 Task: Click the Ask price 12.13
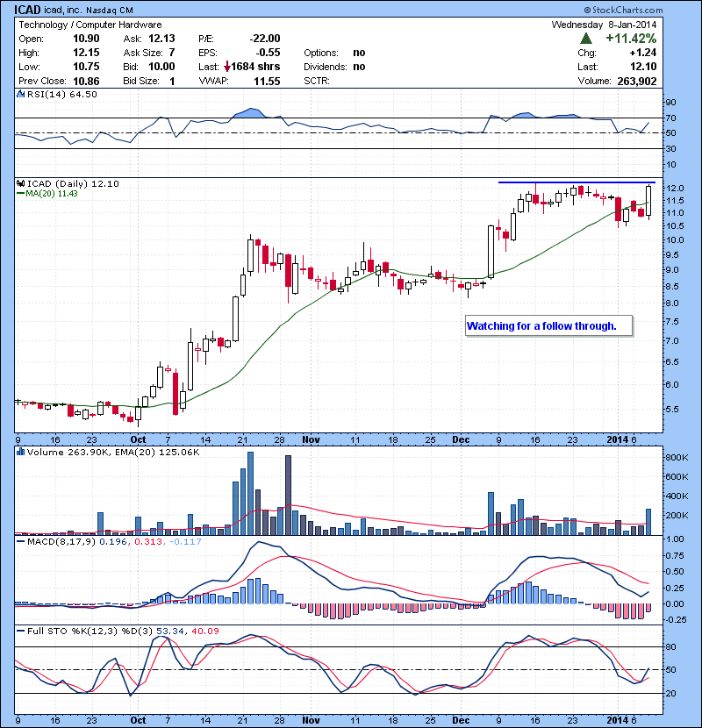coord(161,39)
